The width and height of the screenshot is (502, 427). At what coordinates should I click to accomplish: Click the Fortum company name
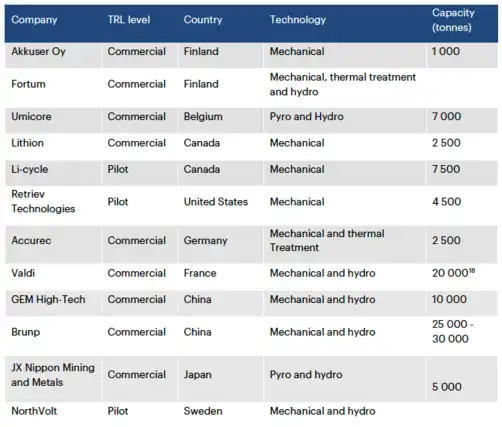[28, 84]
